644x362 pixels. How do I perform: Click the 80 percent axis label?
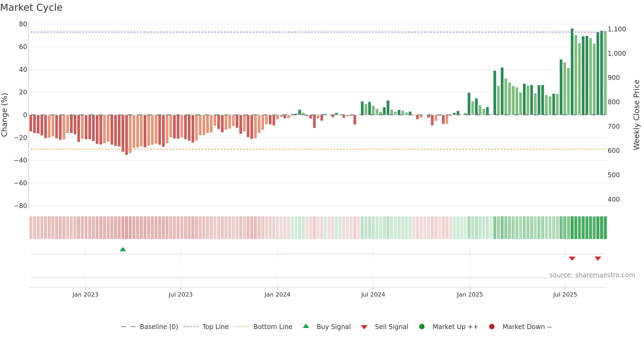[x=23, y=24]
